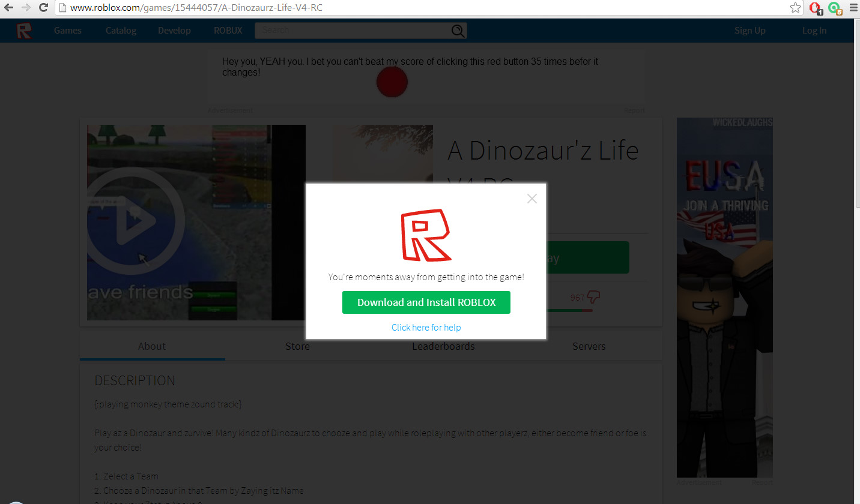Screen dimensions: 860x504
Task: Open the Games menu
Action: (67, 31)
